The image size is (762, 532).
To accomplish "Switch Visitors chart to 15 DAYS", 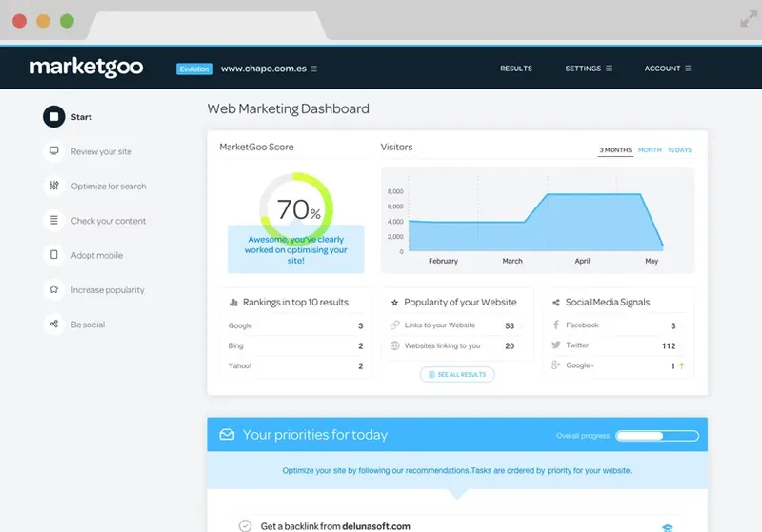I will tap(679, 150).
